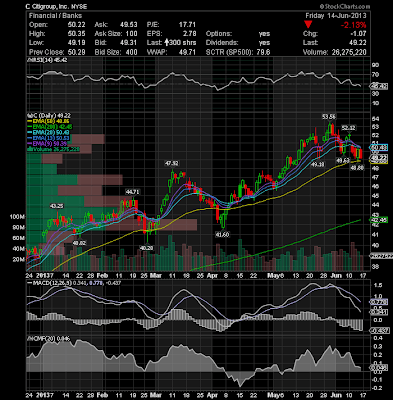Click the EPS value 2.78
This screenshot has width=393, height=400.
click(x=189, y=34)
